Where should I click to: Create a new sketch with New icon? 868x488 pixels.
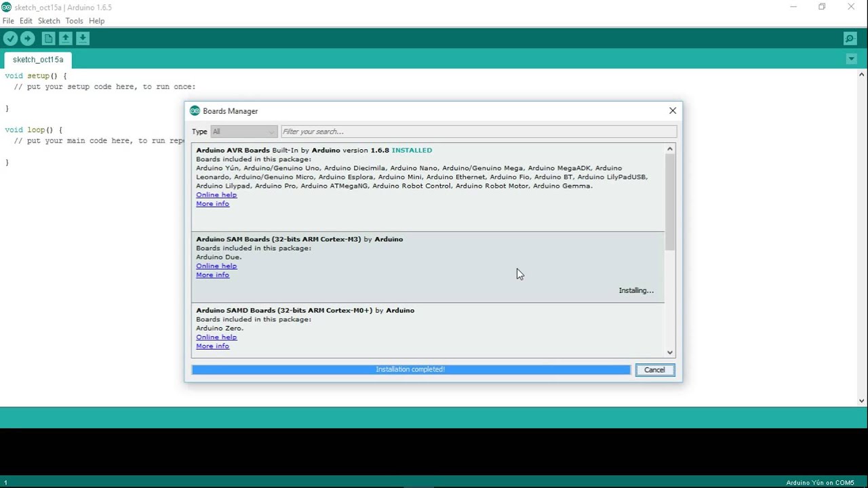(x=49, y=39)
